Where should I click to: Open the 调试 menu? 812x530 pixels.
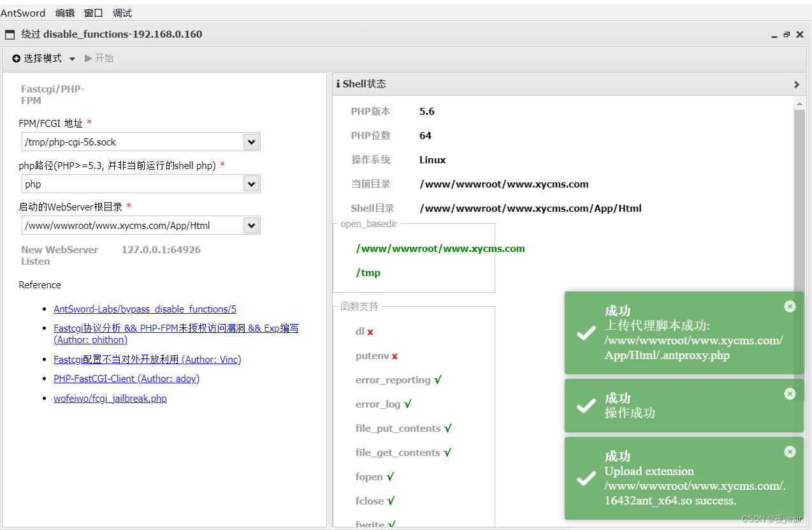122,13
